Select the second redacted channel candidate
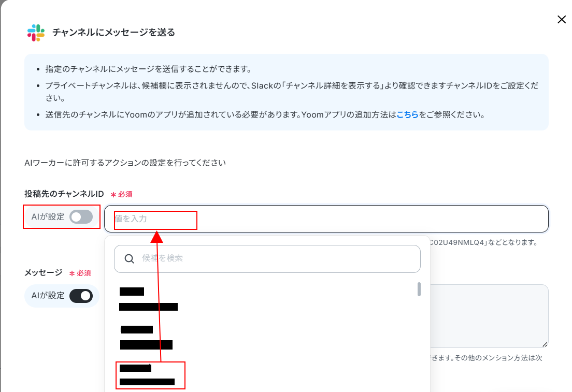 [x=146, y=337]
